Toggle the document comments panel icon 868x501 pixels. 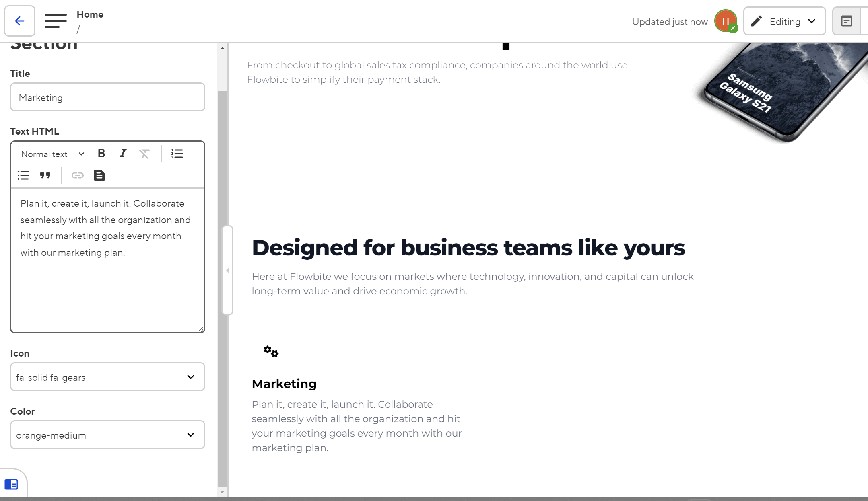[x=847, y=21]
